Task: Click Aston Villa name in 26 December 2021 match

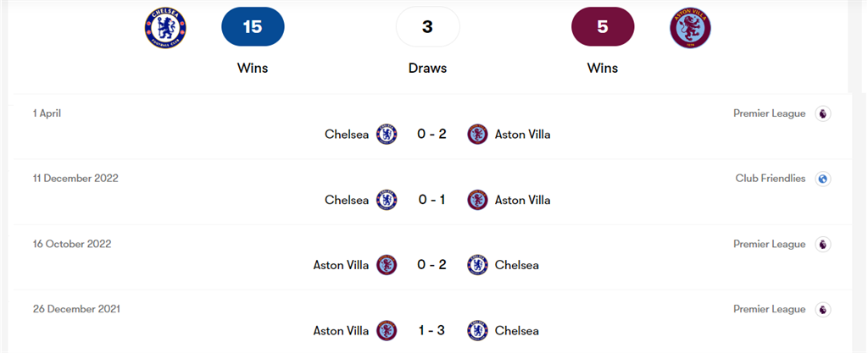Action: tap(341, 330)
